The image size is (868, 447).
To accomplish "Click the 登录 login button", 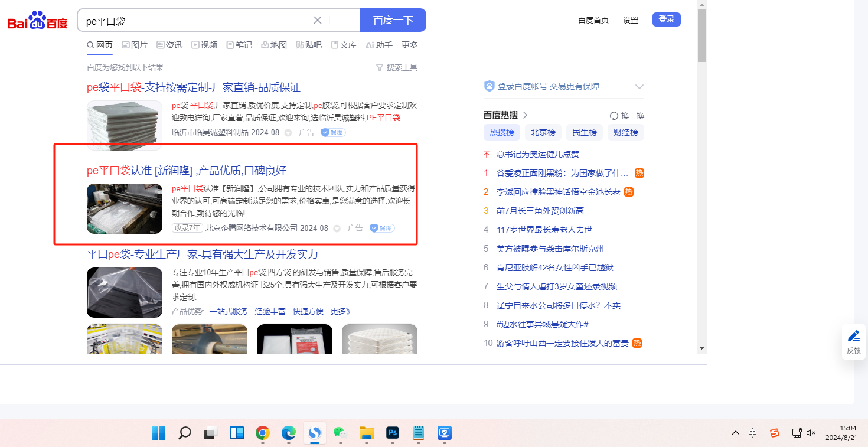I will (666, 19).
